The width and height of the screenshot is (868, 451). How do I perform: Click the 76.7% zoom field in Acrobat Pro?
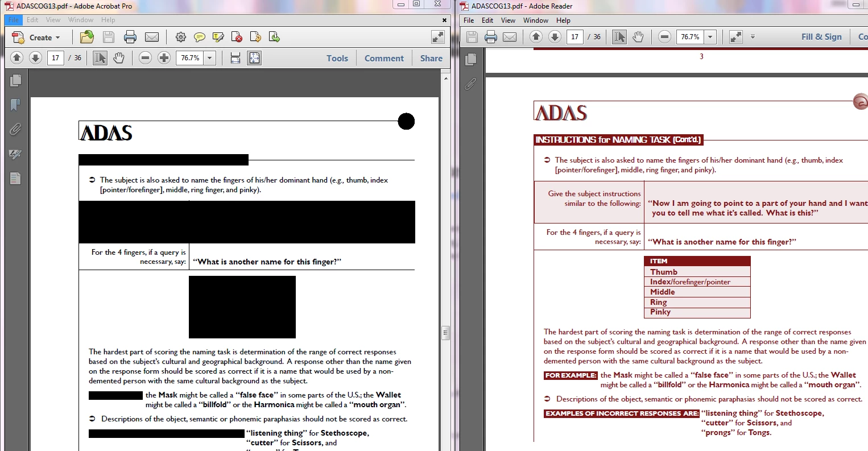click(190, 58)
